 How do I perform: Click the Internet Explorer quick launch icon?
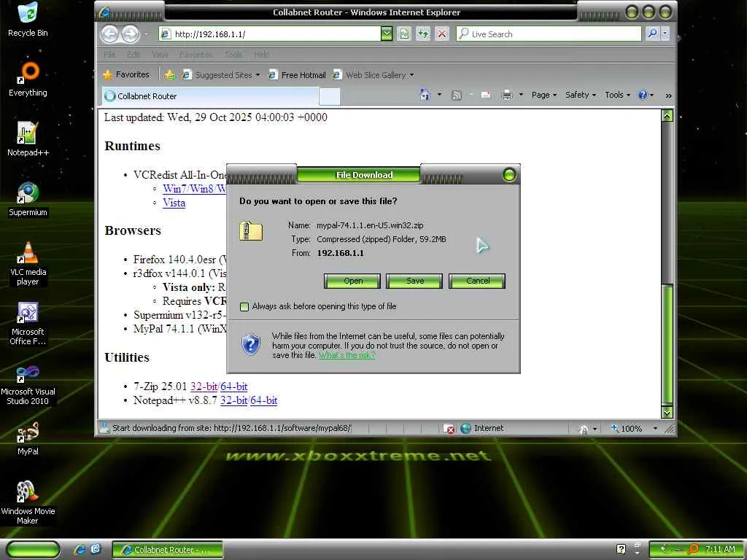pyautogui.click(x=80, y=549)
